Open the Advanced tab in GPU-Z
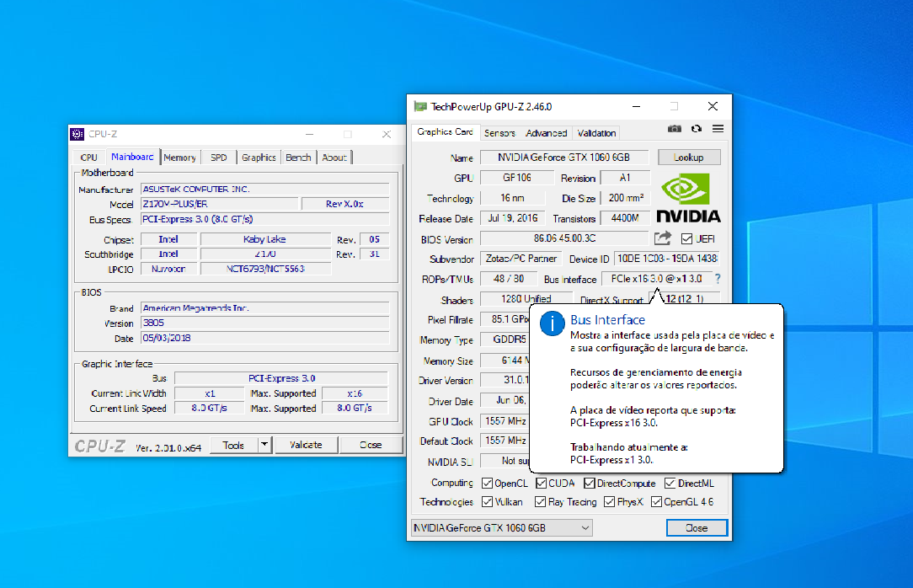This screenshot has height=588, width=913. (546, 133)
